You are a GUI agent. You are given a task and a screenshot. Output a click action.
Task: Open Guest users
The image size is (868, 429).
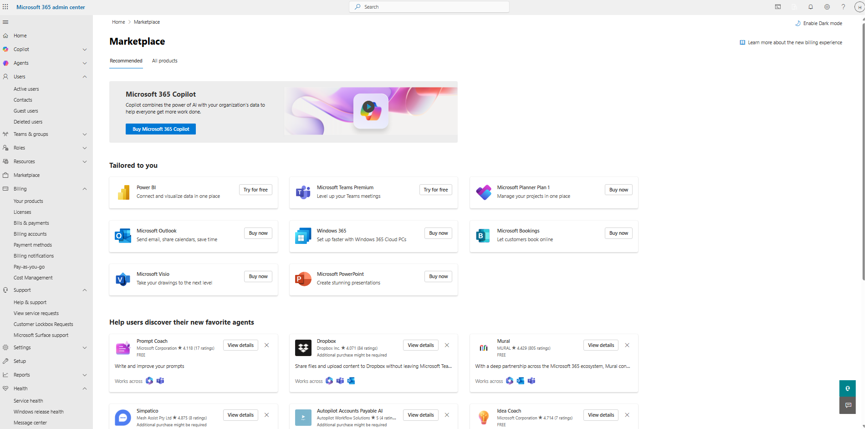(x=26, y=111)
